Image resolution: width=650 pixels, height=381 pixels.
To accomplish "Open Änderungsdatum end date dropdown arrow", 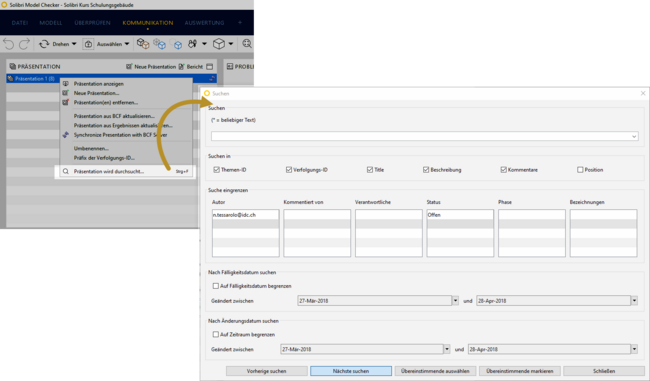I will point(634,349).
